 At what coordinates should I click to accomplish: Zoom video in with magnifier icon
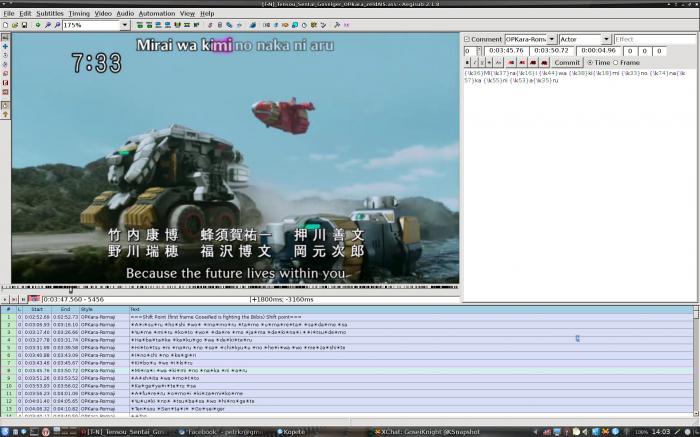point(47,25)
